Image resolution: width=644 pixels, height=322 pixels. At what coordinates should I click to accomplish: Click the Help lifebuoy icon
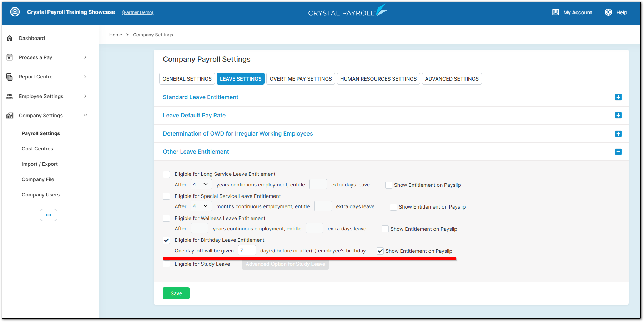(x=608, y=12)
